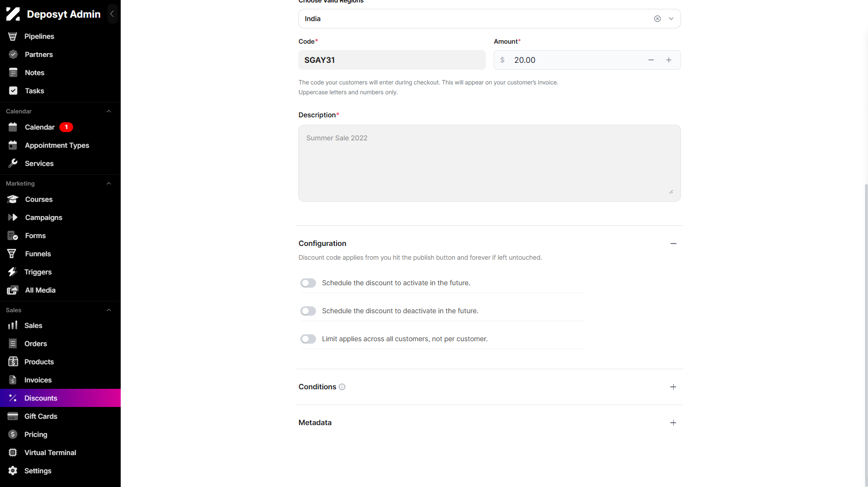Click the Code input field SGAY31
This screenshot has width=868, height=487.
click(x=392, y=60)
